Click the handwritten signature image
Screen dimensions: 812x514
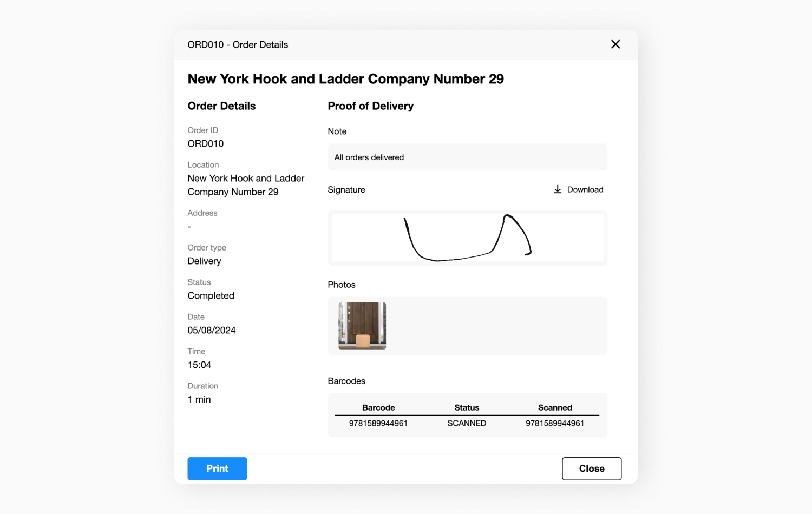click(467, 238)
